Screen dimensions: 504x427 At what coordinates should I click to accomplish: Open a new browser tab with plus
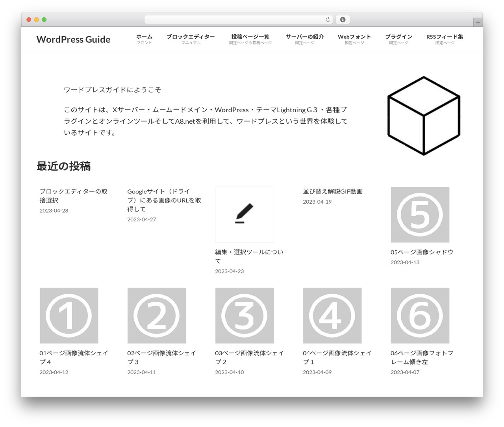pyautogui.click(x=478, y=22)
